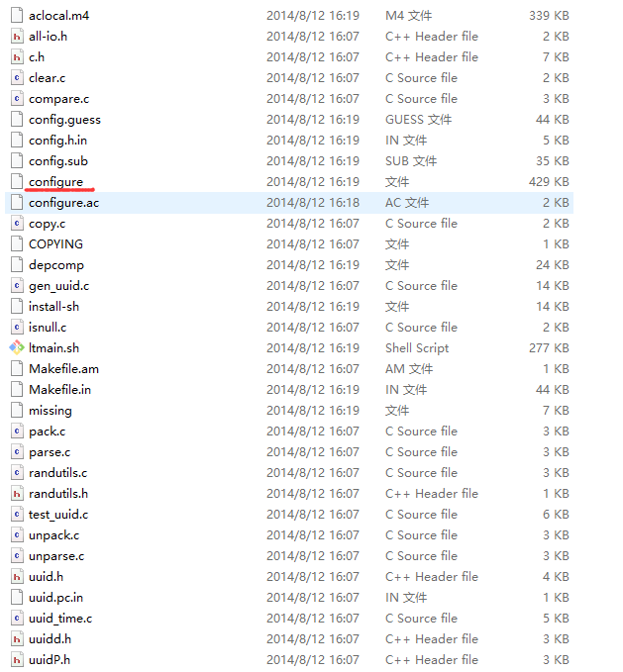
Task: Click the aclocal.m4 file icon
Action: point(17,16)
